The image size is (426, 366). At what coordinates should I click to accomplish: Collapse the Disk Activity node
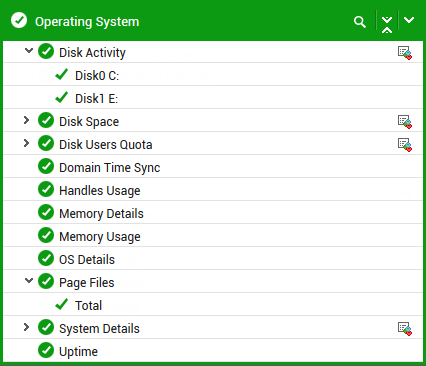29,51
